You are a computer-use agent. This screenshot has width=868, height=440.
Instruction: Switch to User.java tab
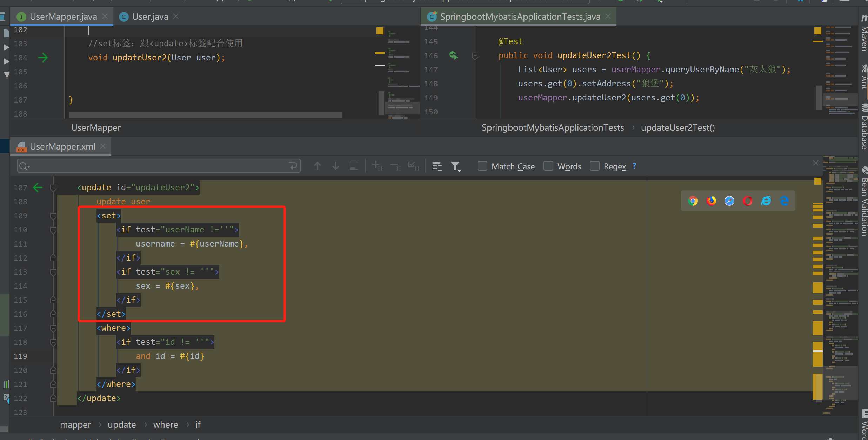[150, 17]
